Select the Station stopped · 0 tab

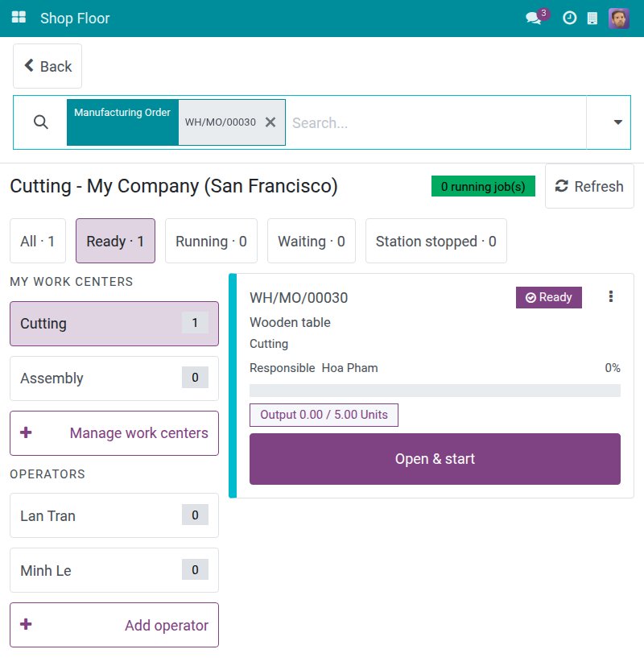[x=436, y=241]
